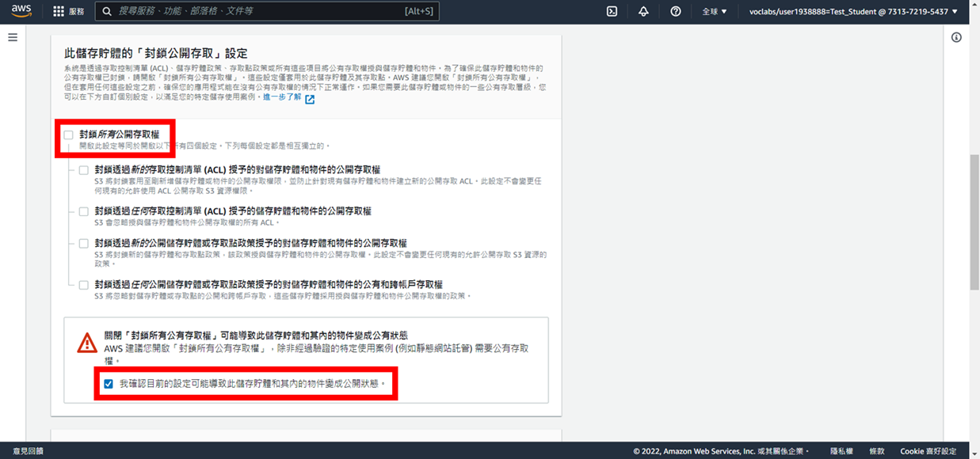Open the notifications bell icon

643,11
